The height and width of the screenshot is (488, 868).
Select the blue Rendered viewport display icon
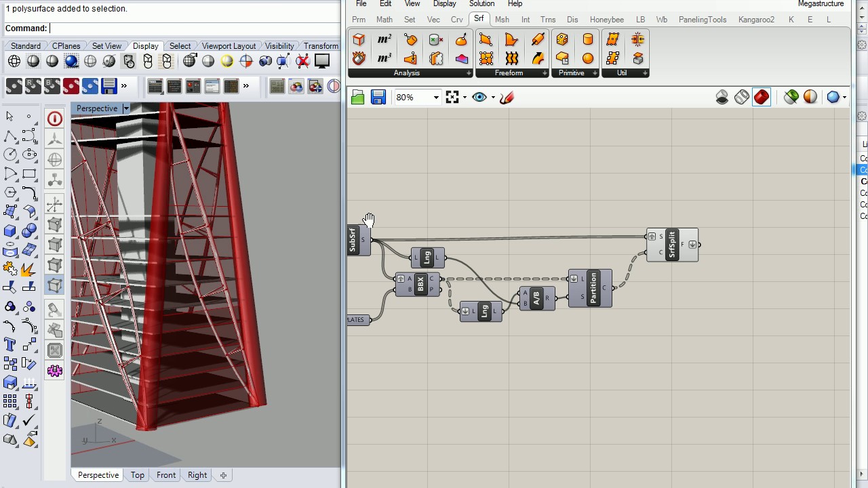point(71,62)
